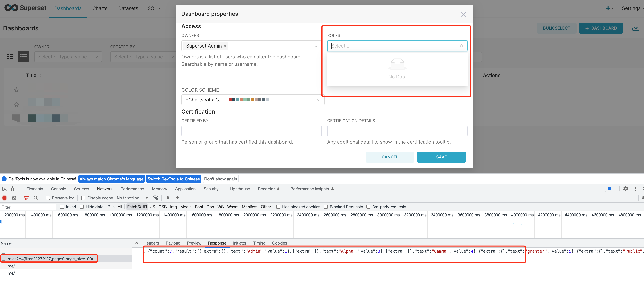Enable the Disable cache checkbox

pyautogui.click(x=83, y=198)
